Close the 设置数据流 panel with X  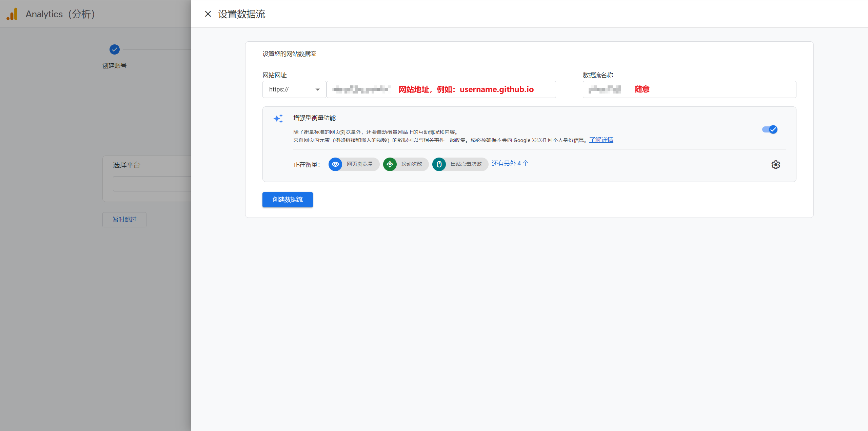[x=208, y=14]
